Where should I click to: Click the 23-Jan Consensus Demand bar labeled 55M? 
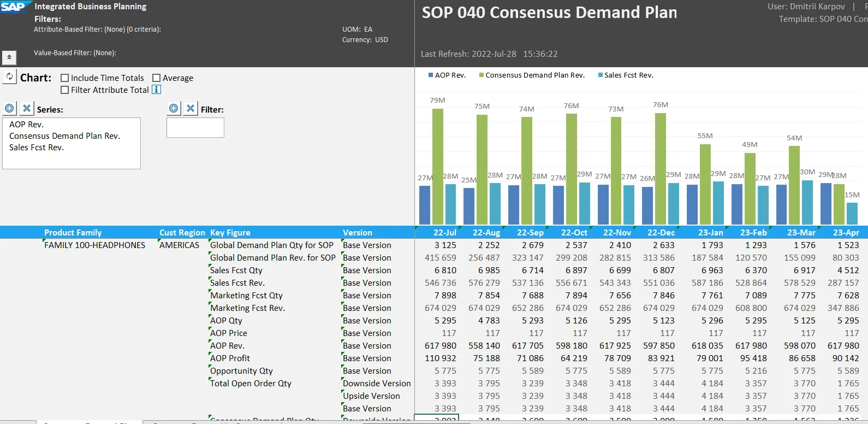tap(705, 184)
